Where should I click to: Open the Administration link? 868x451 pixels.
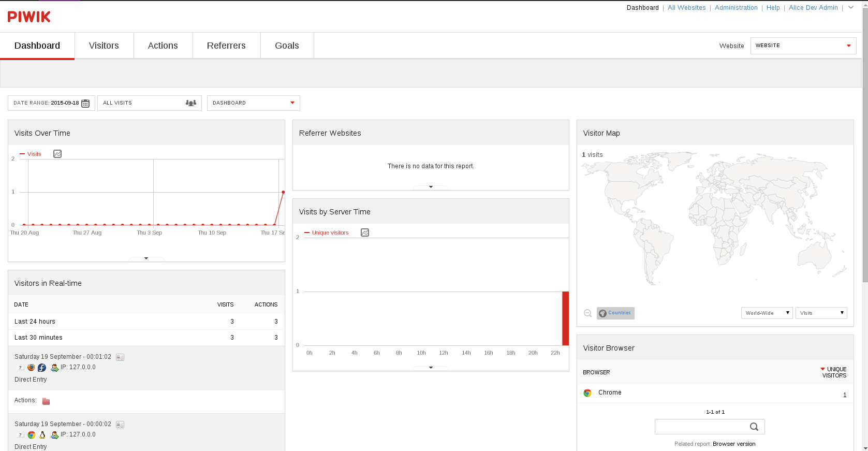click(x=736, y=8)
